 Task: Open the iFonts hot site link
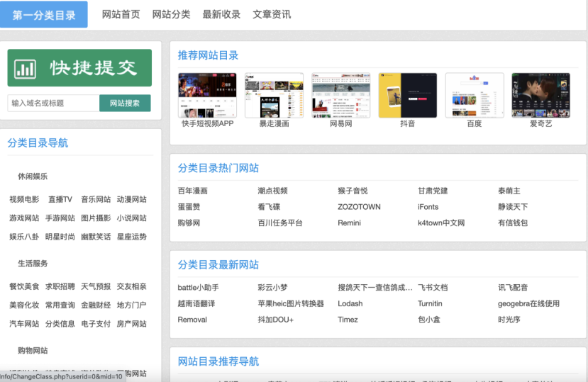pos(428,207)
